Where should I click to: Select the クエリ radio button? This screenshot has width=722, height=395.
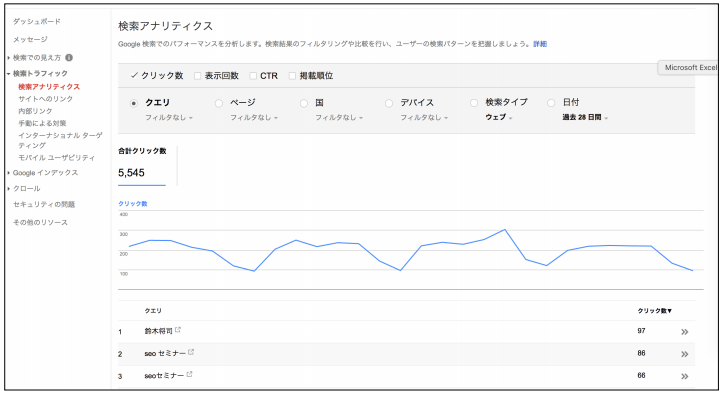point(134,103)
